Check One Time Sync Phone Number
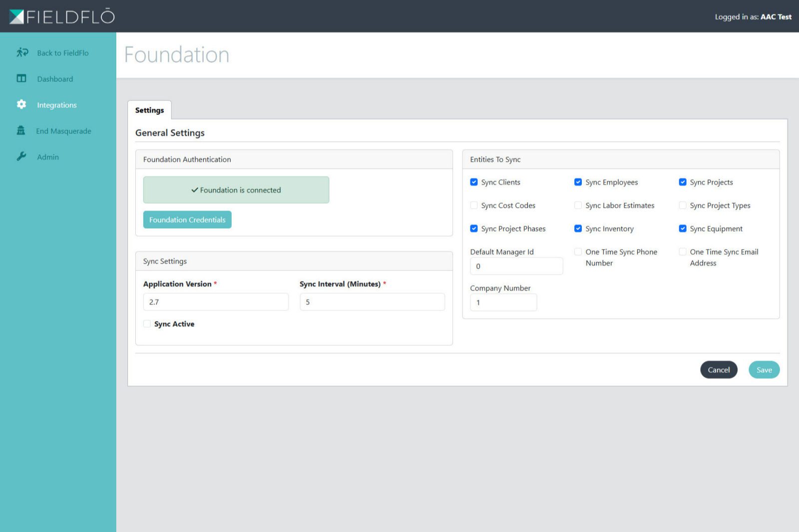Viewport: 799px width, 532px height. (578, 252)
